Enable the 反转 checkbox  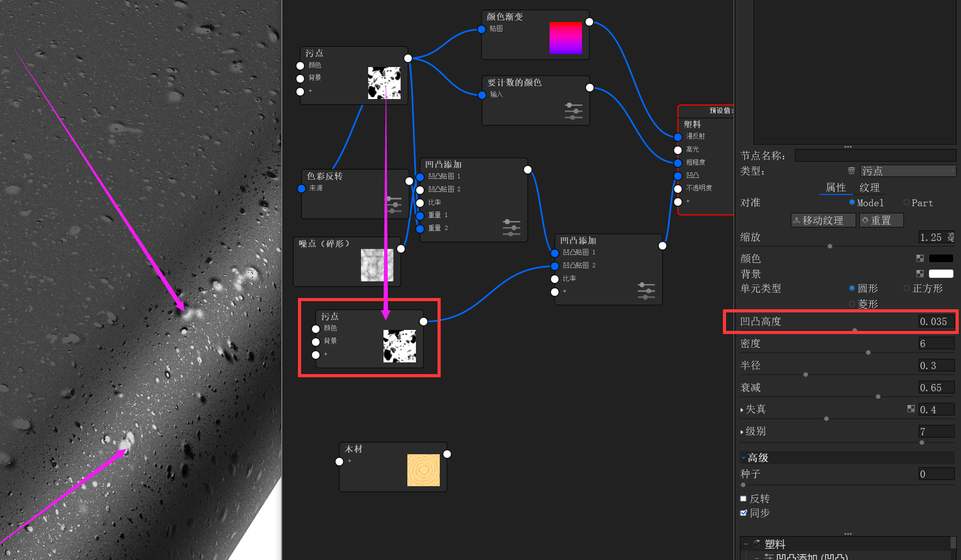pyautogui.click(x=744, y=498)
